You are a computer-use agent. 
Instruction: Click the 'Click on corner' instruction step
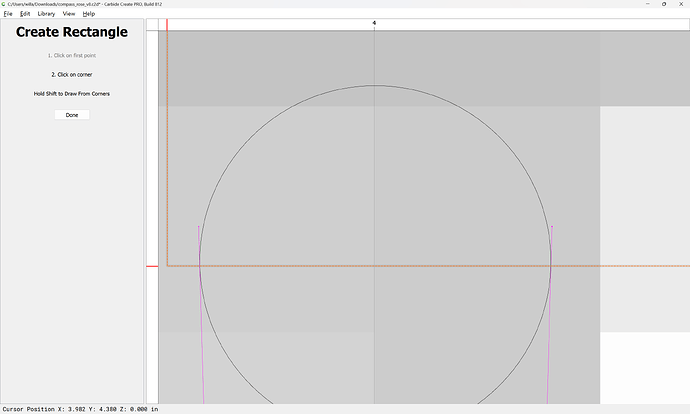[x=72, y=74]
